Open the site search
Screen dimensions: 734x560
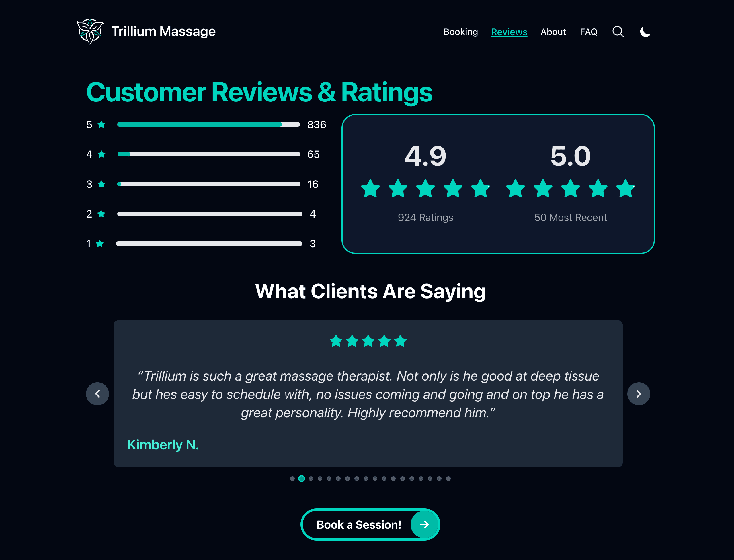point(618,32)
